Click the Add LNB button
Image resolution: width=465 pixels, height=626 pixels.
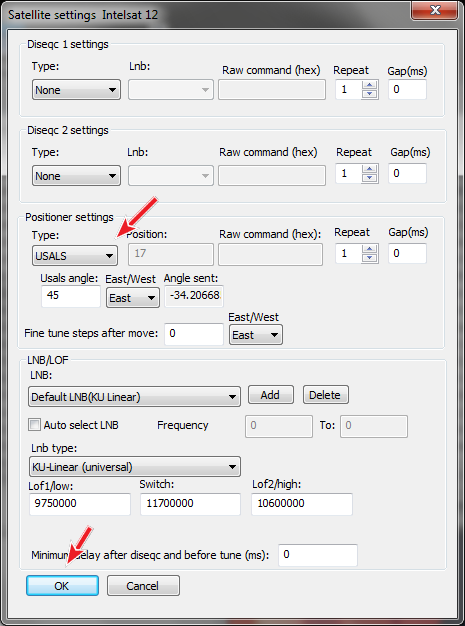(x=271, y=395)
